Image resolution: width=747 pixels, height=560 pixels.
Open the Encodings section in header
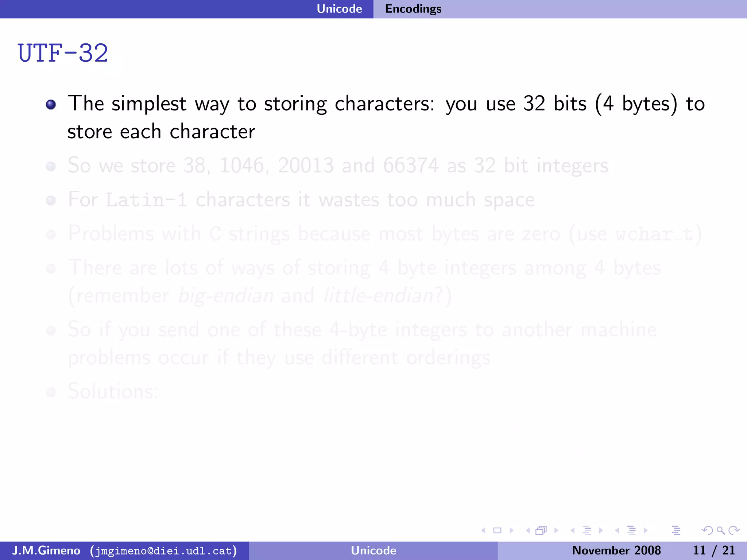point(413,9)
